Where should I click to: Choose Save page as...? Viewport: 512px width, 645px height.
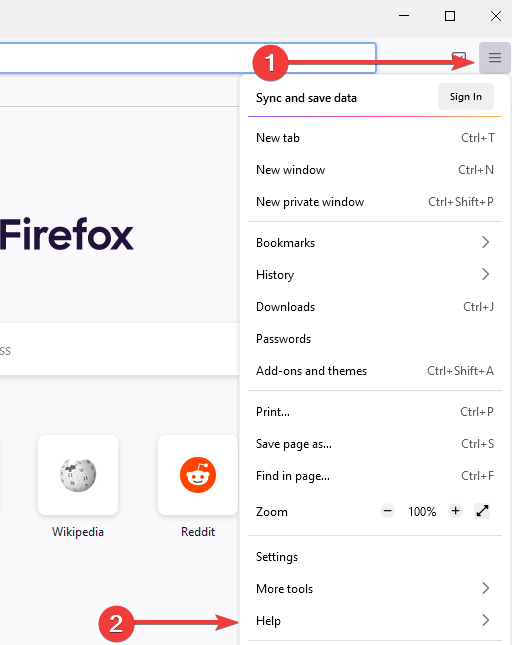(x=375, y=444)
